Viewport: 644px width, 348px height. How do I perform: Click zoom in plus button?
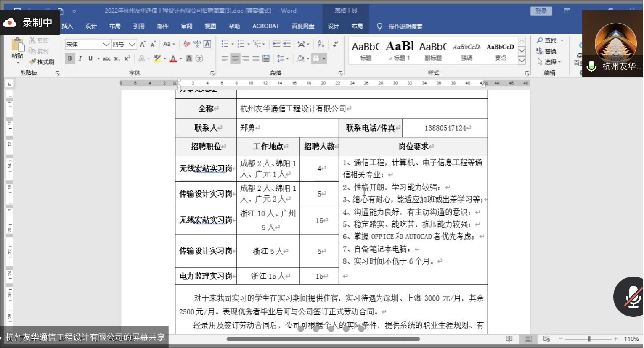coord(616,339)
